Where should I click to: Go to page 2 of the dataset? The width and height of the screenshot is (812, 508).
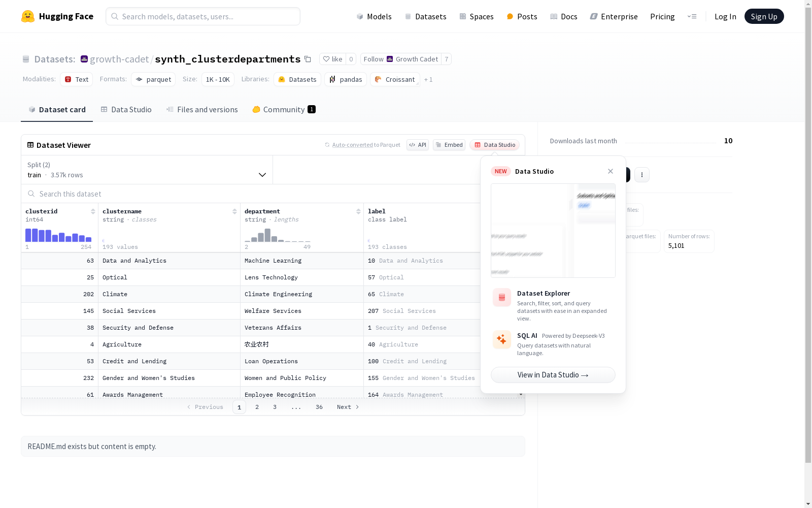coord(257,407)
